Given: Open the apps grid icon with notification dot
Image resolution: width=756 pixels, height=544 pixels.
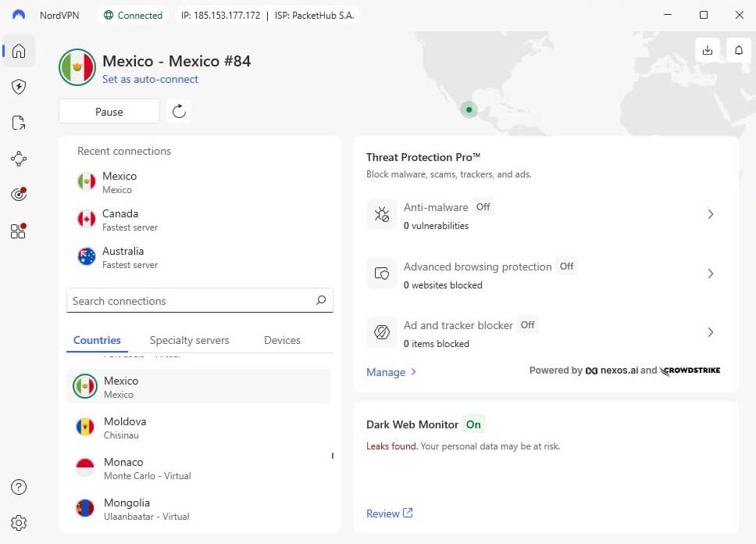Looking at the screenshot, I should (18, 231).
